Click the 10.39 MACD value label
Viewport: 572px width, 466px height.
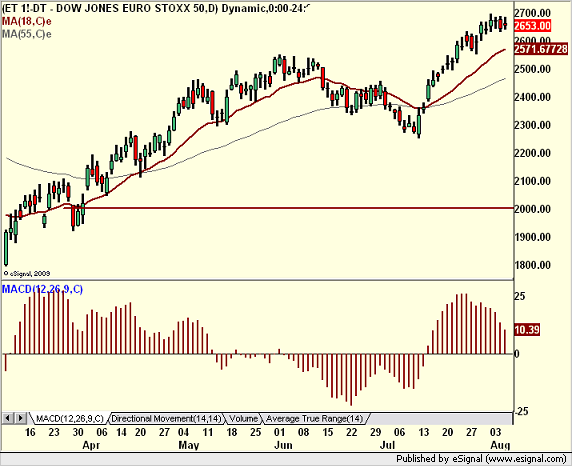point(527,330)
